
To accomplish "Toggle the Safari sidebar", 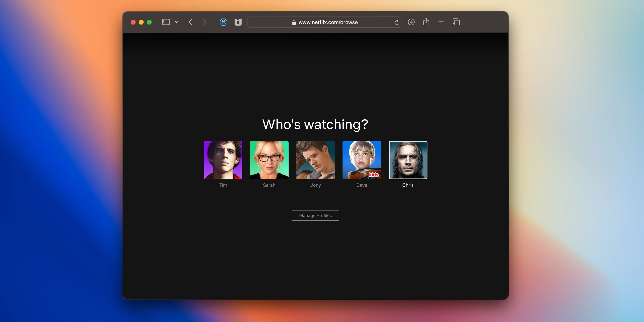I will point(165,22).
